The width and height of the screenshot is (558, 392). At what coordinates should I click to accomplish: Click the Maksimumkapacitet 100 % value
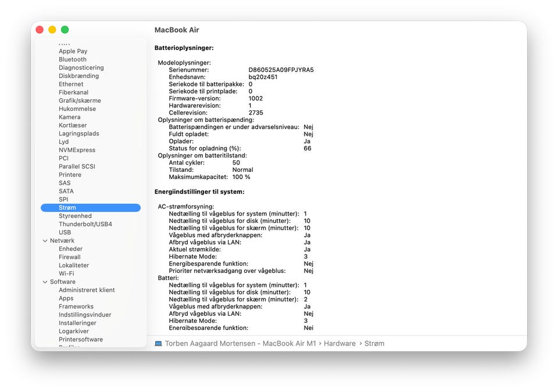(x=241, y=177)
